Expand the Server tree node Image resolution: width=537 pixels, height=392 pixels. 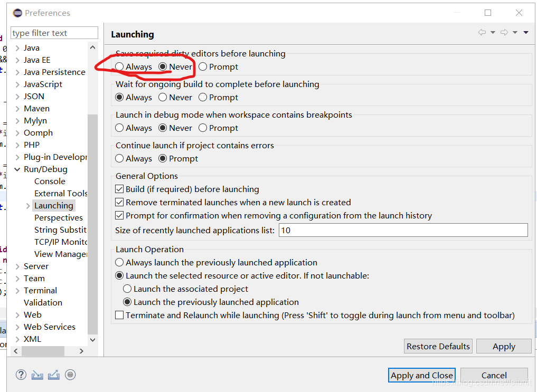(17, 266)
